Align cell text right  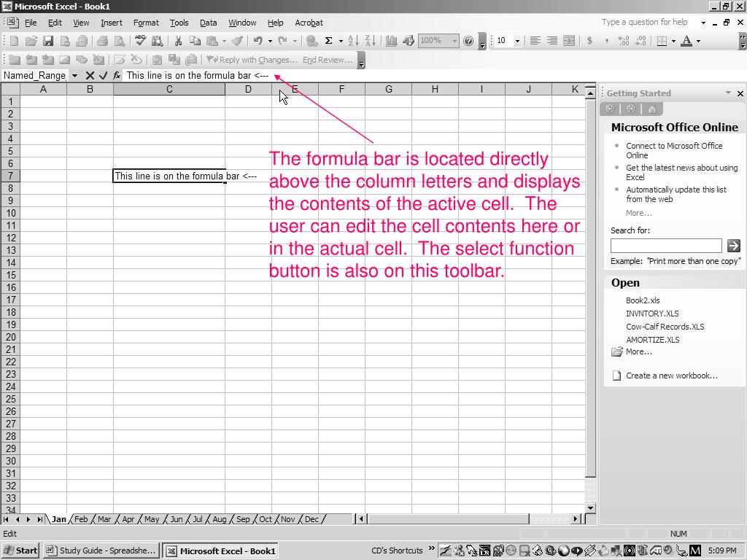pyautogui.click(x=552, y=41)
